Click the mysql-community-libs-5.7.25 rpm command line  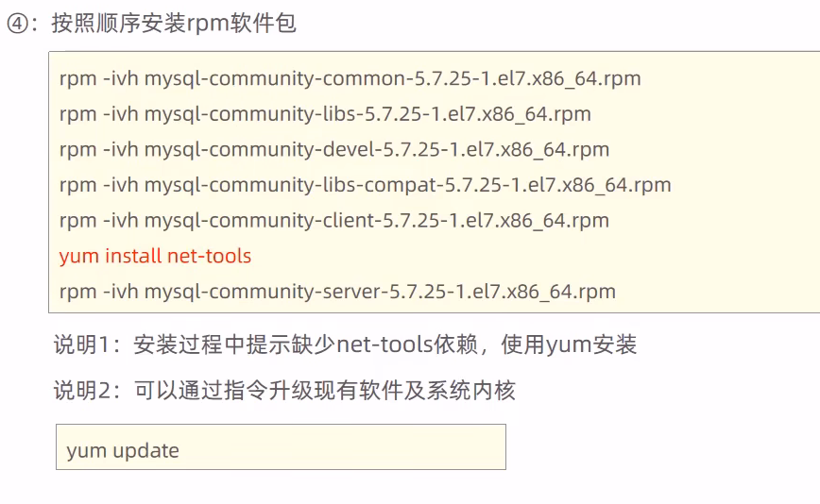tap(325, 114)
